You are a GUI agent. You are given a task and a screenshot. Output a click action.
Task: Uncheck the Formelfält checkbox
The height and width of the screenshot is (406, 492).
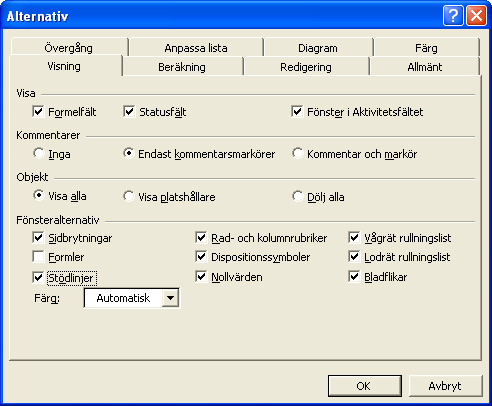coord(38,111)
